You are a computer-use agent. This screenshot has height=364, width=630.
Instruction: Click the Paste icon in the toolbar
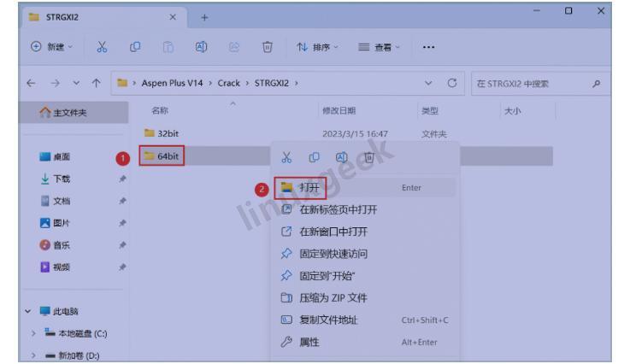coord(168,47)
